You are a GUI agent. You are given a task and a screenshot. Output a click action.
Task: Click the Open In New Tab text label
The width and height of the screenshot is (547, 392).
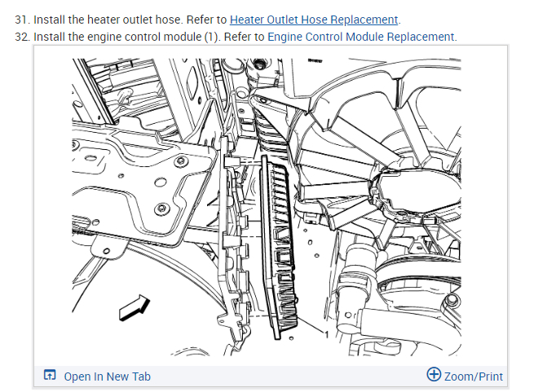[107, 377]
